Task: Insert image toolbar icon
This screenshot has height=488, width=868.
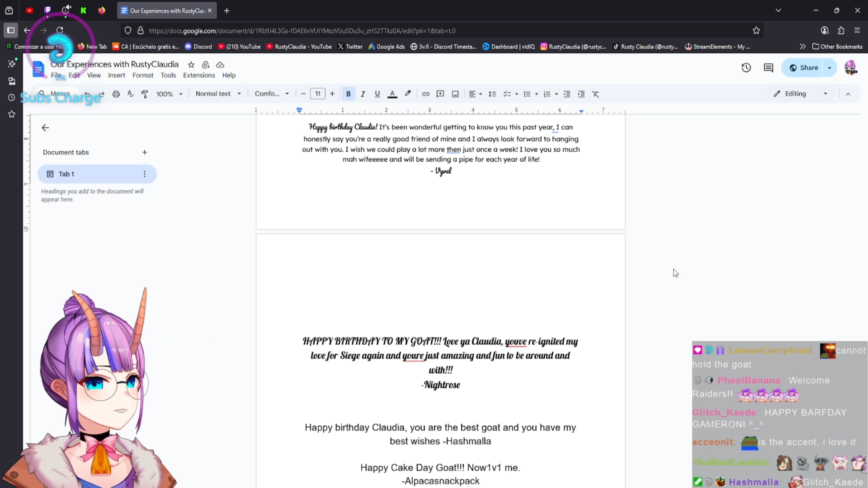Action: 455,94
